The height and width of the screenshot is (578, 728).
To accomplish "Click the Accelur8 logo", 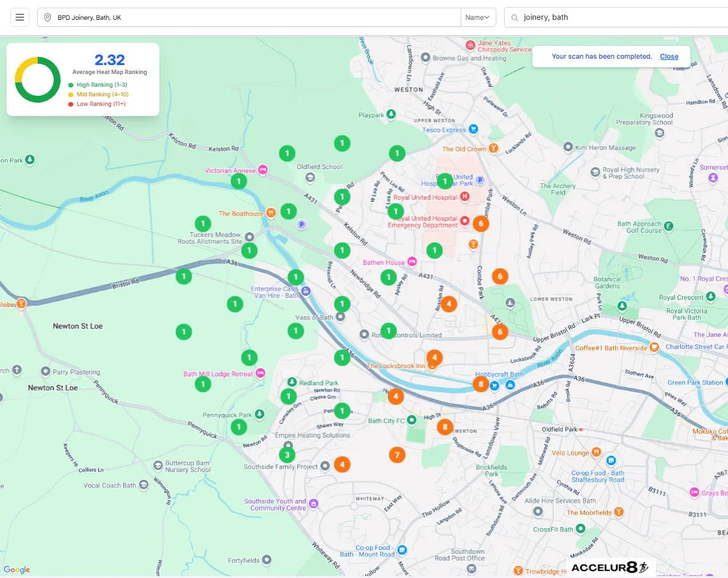I will 609,567.
